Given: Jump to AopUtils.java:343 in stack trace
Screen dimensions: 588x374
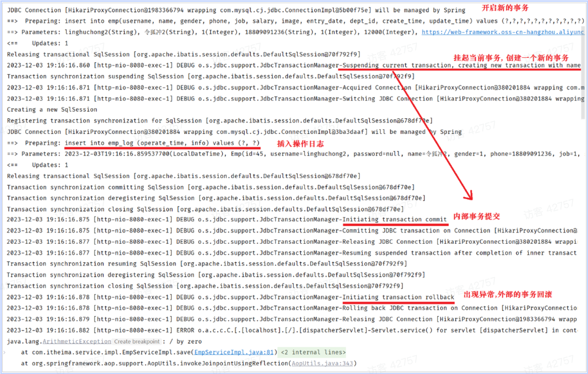Looking at the screenshot, I should [322, 363].
